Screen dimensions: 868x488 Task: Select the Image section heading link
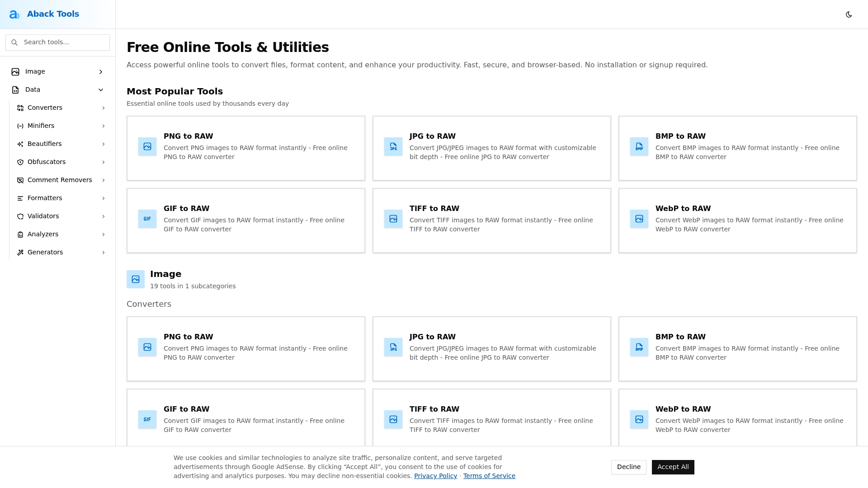click(165, 274)
